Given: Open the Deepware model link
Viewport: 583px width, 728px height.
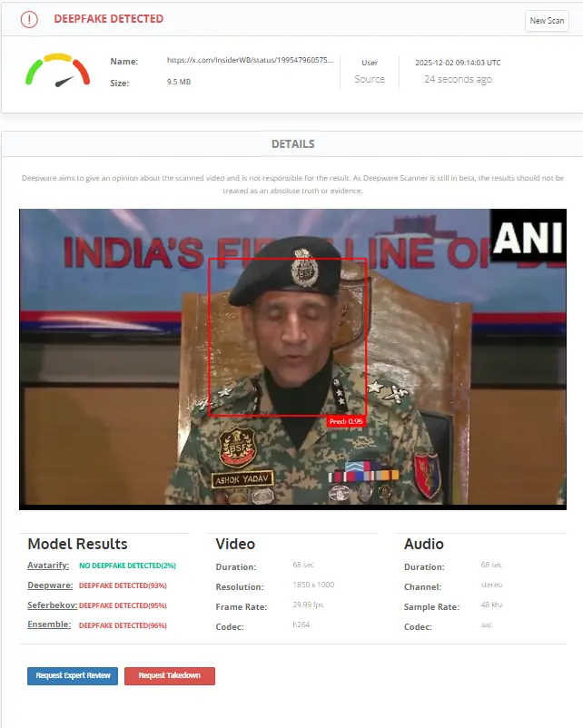Looking at the screenshot, I should click(x=50, y=585).
